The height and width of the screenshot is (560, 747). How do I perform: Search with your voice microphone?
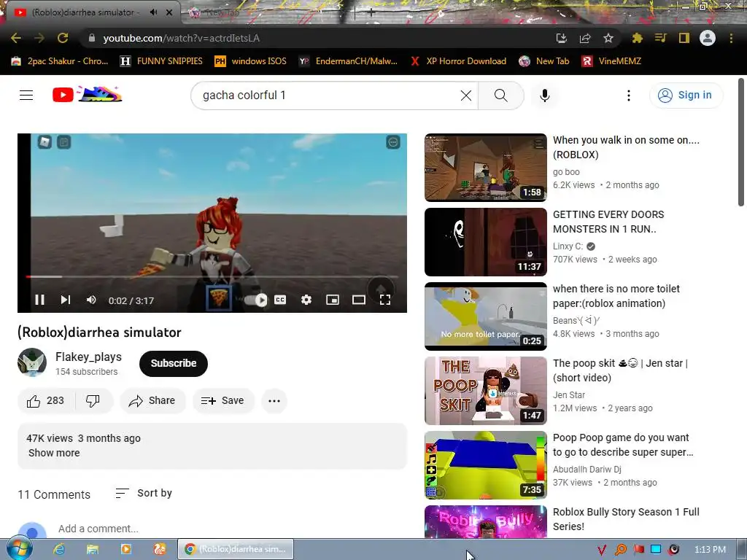(x=544, y=96)
